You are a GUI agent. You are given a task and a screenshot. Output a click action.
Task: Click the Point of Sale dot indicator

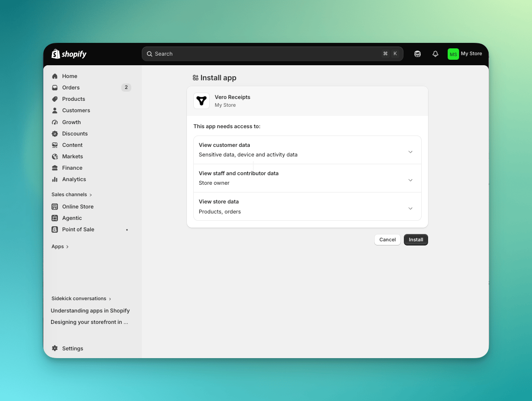(127, 230)
